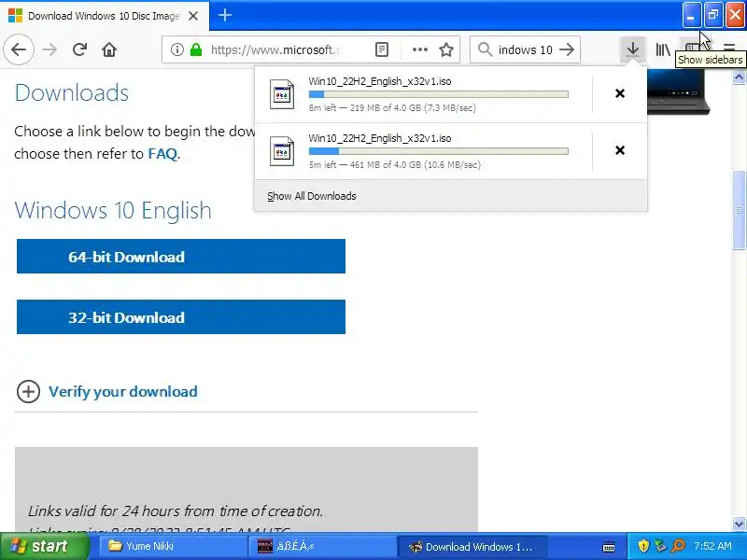The width and height of the screenshot is (747, 560).
Task: Close the Download Windows 10 tab
Action: (x=193, y=16)
